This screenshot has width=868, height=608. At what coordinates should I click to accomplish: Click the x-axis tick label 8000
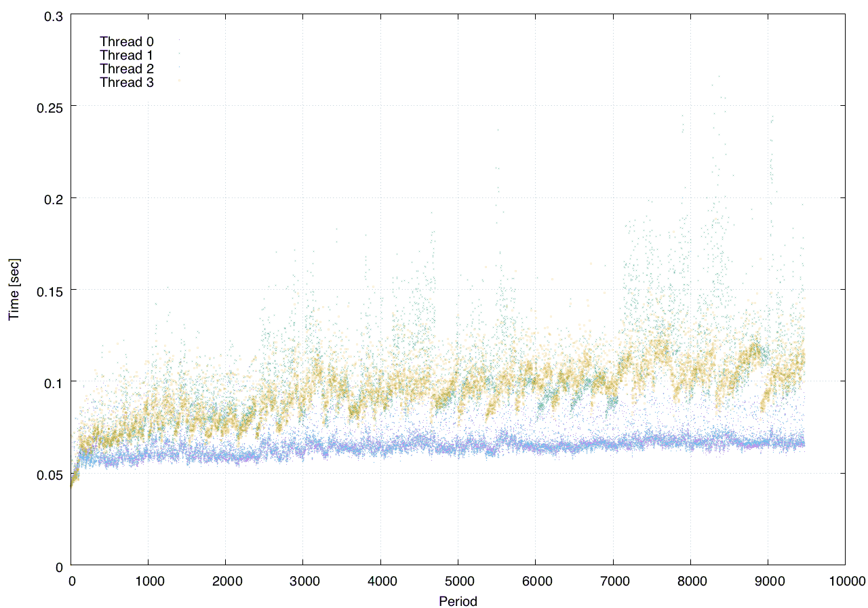tap(690, 581)
